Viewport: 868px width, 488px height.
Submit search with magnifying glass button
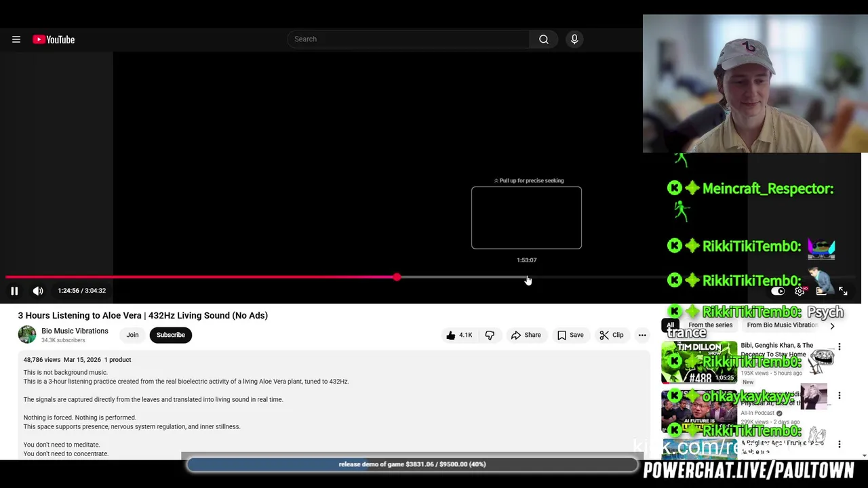[544, 39]
